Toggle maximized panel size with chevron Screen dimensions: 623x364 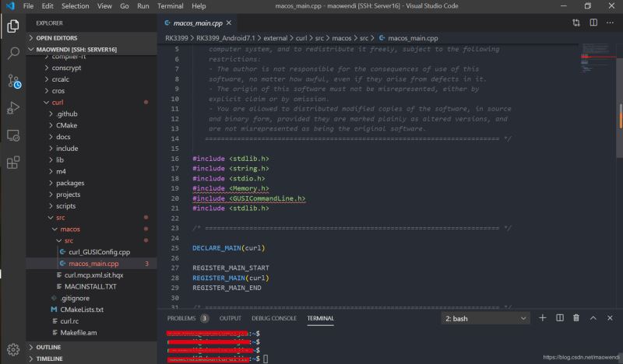tap(593, 318)
